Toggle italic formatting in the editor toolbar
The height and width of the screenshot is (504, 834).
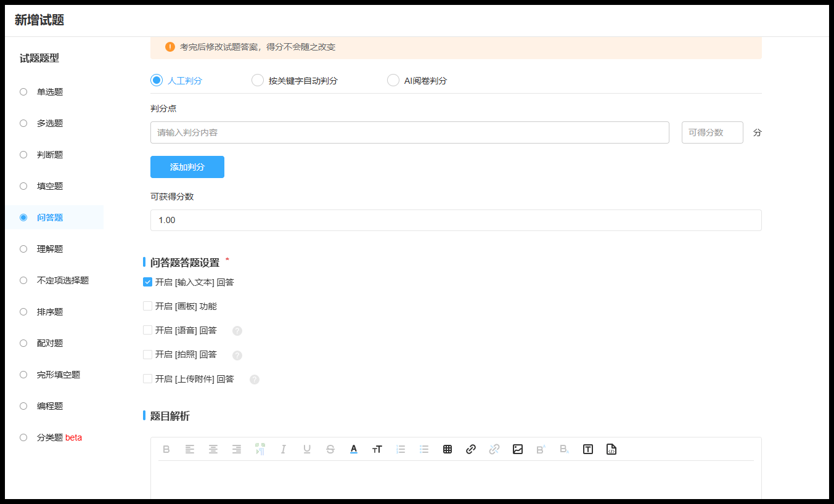[x=284, y=449]
